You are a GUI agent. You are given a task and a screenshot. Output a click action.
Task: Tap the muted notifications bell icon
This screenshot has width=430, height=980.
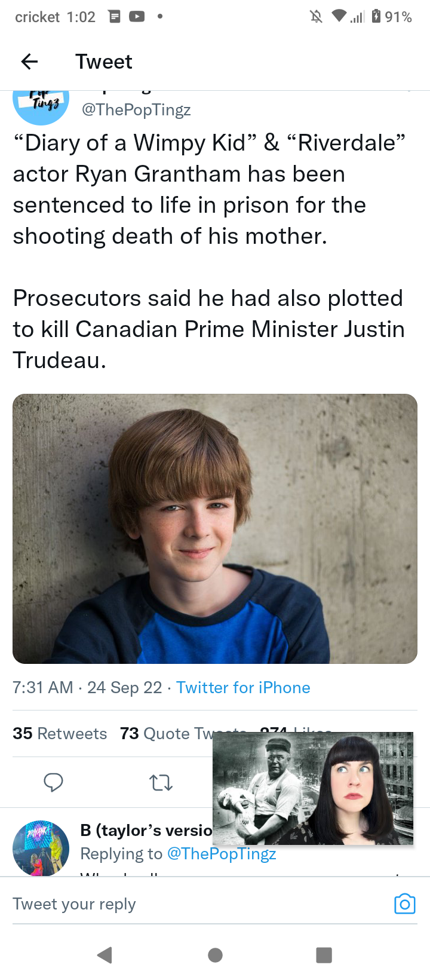316,17
